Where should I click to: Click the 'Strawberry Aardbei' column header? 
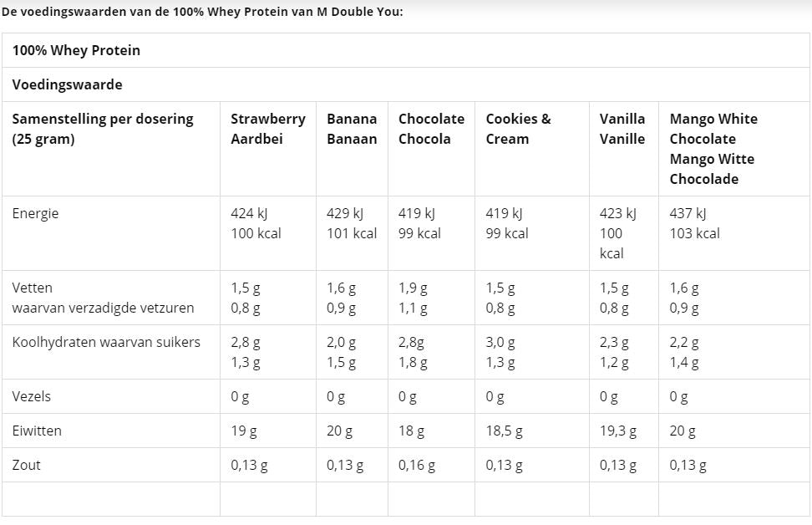[267, 129]
